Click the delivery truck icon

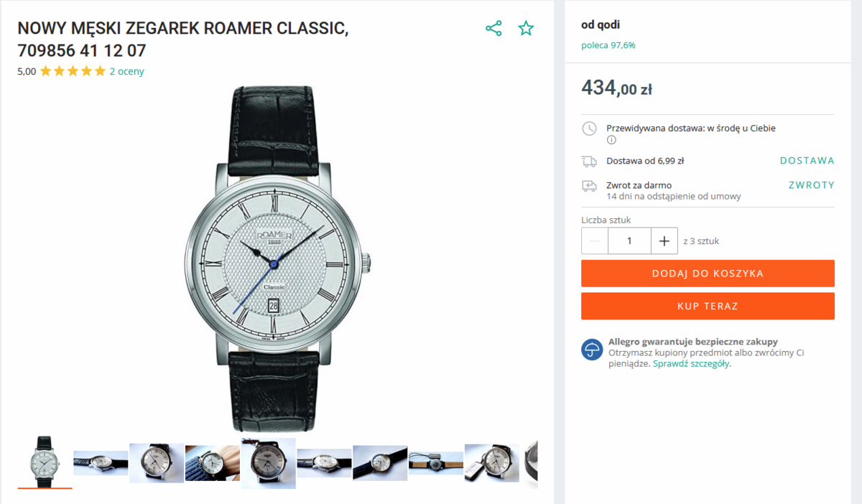tap(589, 162)
